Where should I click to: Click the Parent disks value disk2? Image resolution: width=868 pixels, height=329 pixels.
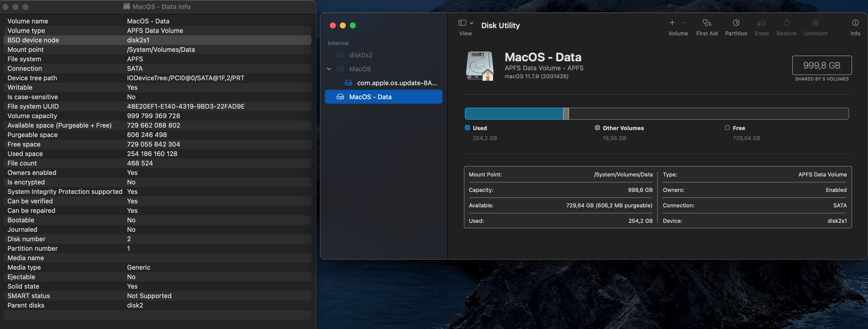[135, 305]
